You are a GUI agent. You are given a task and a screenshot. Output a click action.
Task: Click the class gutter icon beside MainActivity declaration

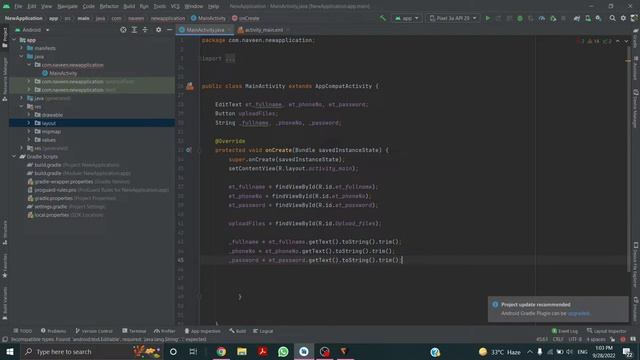click(190, 86)
